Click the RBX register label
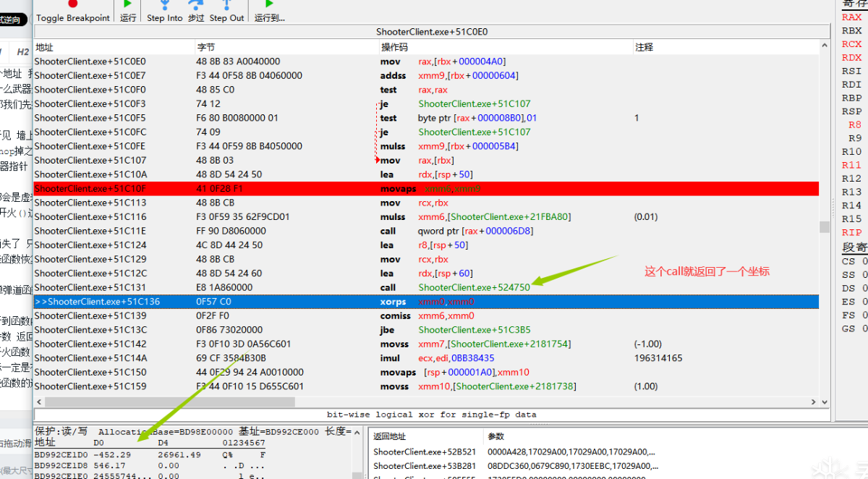This screenshot has width=868, height=479. click(x=851, y=30)
